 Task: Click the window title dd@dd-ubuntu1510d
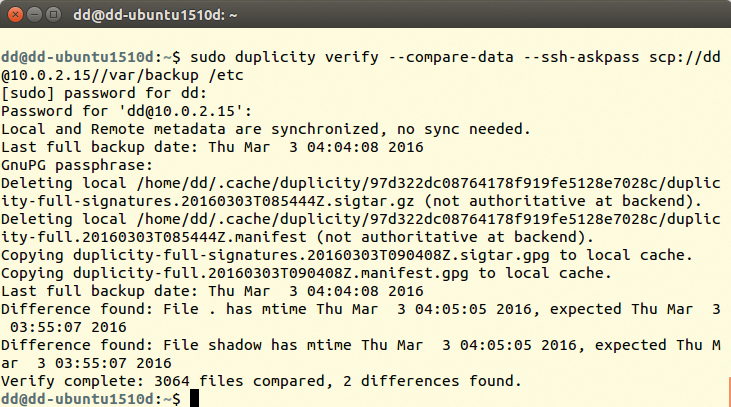pyautogui.click(x=155, y=15)
